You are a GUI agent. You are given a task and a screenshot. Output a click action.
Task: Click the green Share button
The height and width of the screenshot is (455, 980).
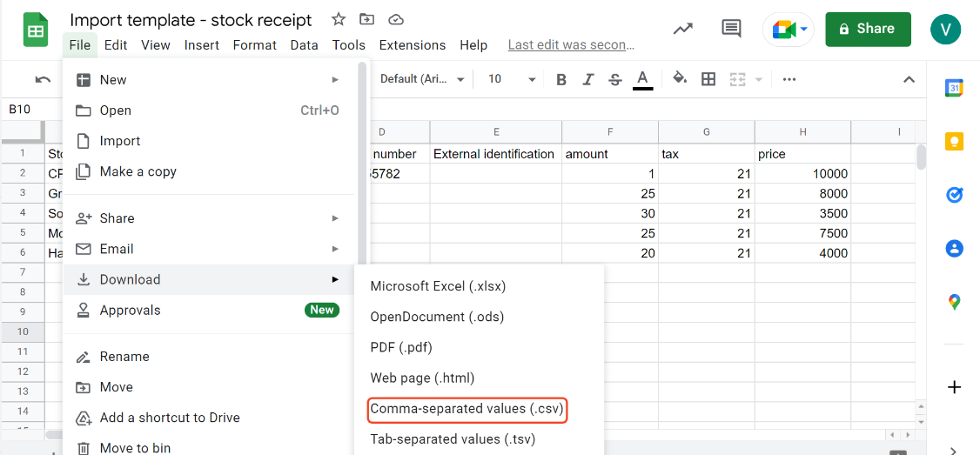coord(868,29)
